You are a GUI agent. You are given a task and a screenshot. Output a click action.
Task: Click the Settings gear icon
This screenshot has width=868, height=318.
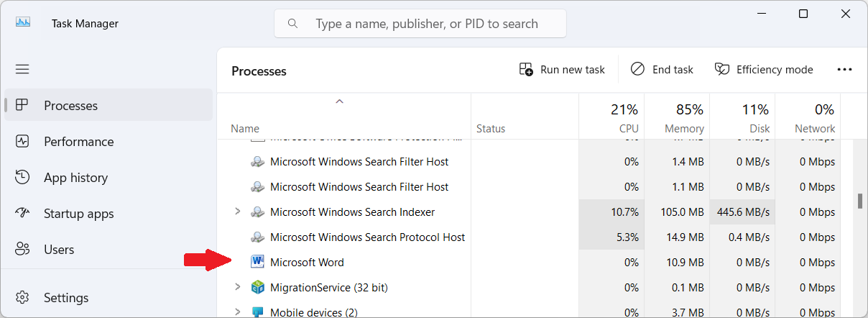(22, 297)
